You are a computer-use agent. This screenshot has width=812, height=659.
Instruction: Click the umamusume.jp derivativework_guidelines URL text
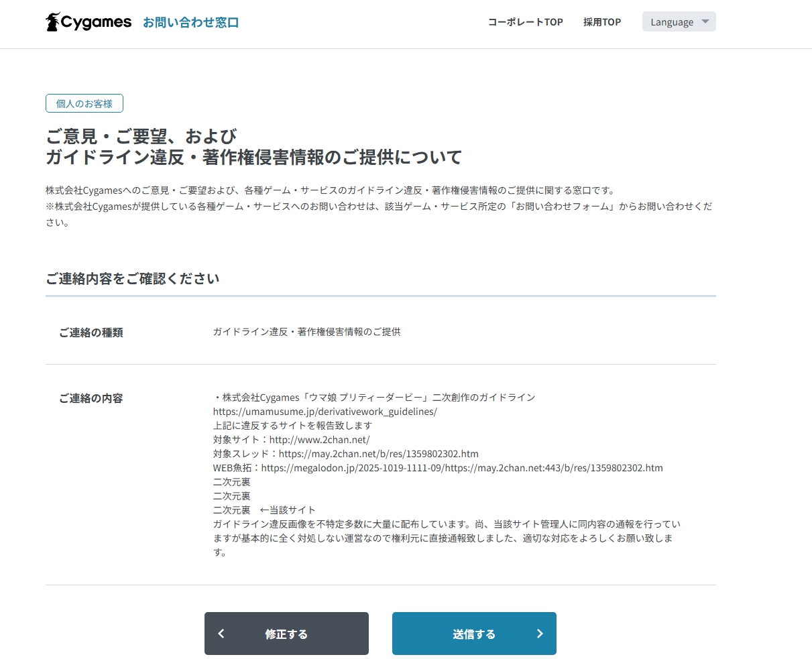click(325, 412)
